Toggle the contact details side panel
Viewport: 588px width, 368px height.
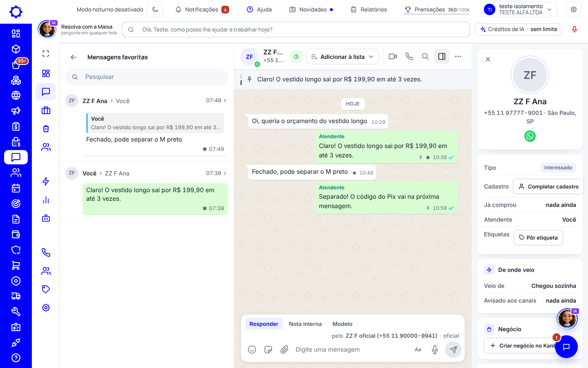point(442,56)
